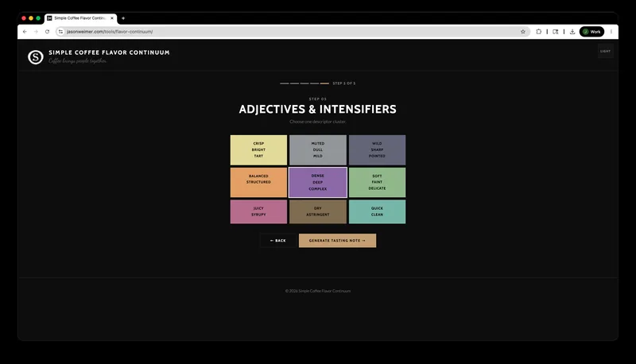This screenshot has width=636, height=364.
Task: Pick the Quick Clean cluster
Action: click(377, 211)
